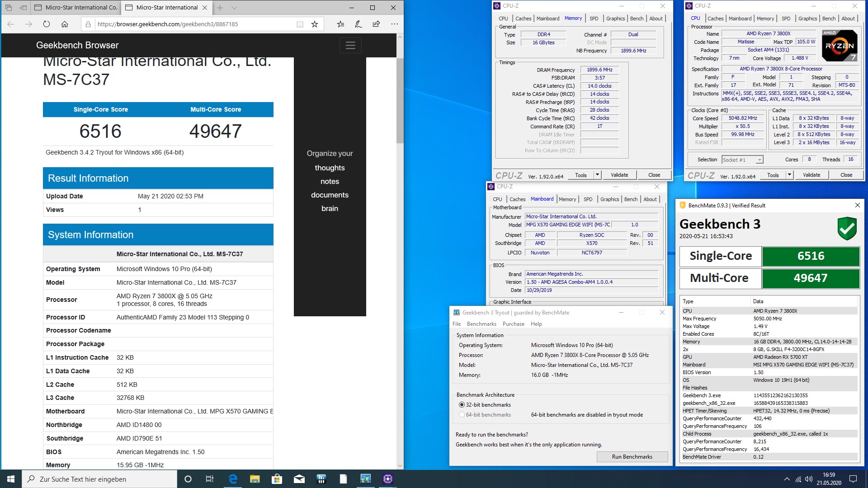The height and width of the screenshot is (488, 868).
Task: Click the taskbar clock showing 16:59
Action: 829,479
